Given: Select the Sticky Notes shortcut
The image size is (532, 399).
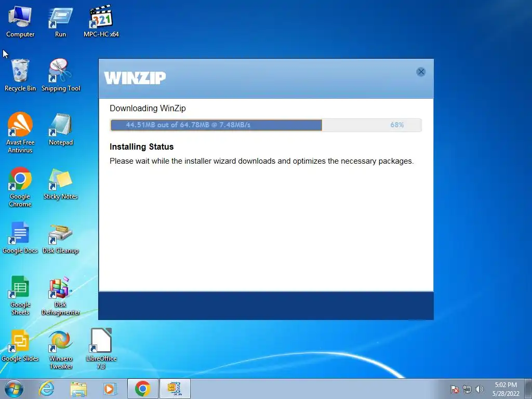Looking at the screenshot, I should coord(60,183).
